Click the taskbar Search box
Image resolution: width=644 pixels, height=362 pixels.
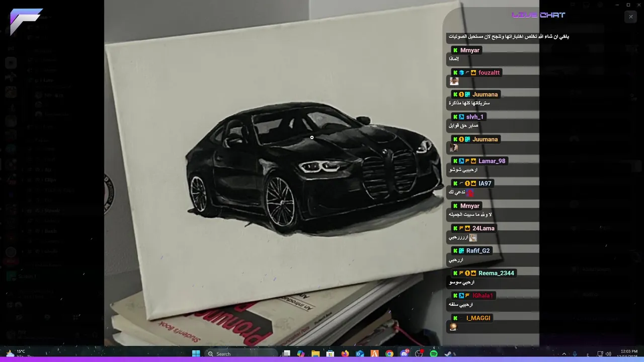[241, 354]
